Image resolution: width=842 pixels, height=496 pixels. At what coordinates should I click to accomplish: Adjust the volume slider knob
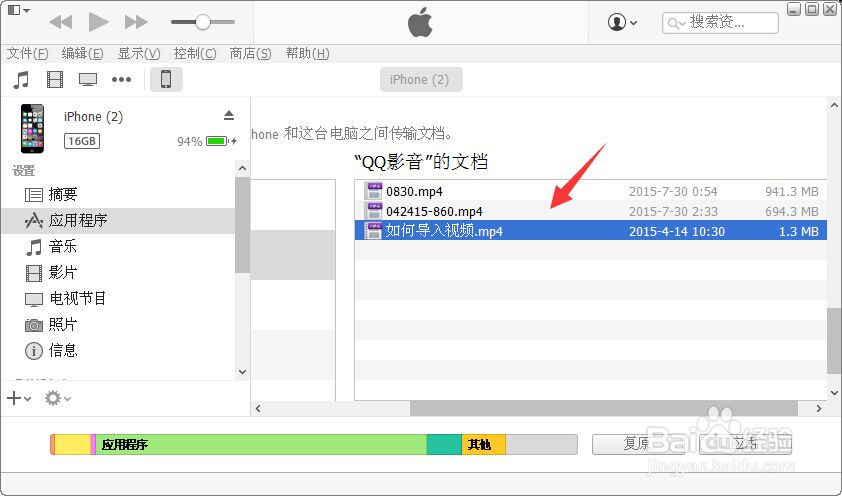point(202,22)
